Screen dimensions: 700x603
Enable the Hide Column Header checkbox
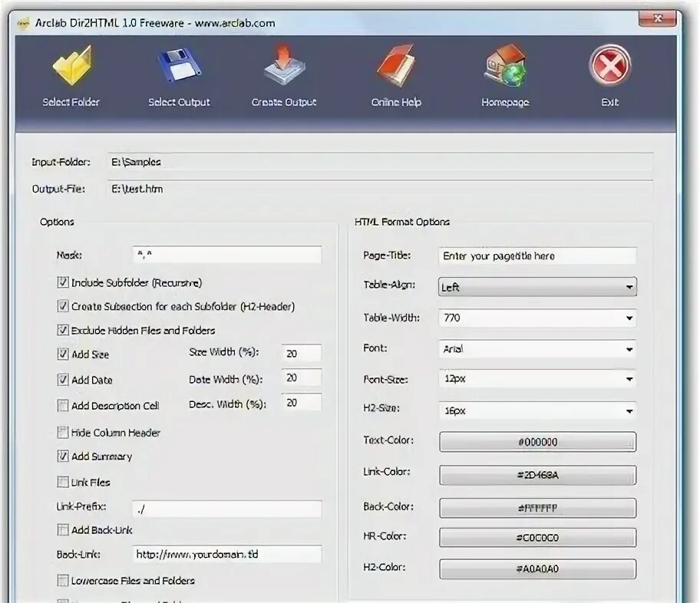(63, 433)
